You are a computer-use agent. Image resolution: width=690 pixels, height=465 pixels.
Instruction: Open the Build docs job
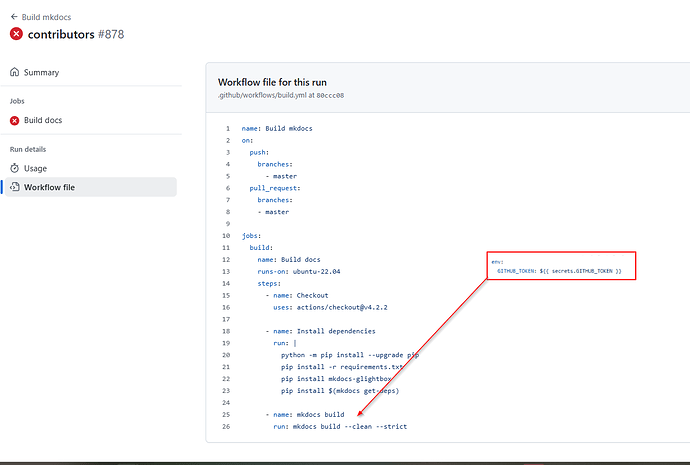click(43, 120)
